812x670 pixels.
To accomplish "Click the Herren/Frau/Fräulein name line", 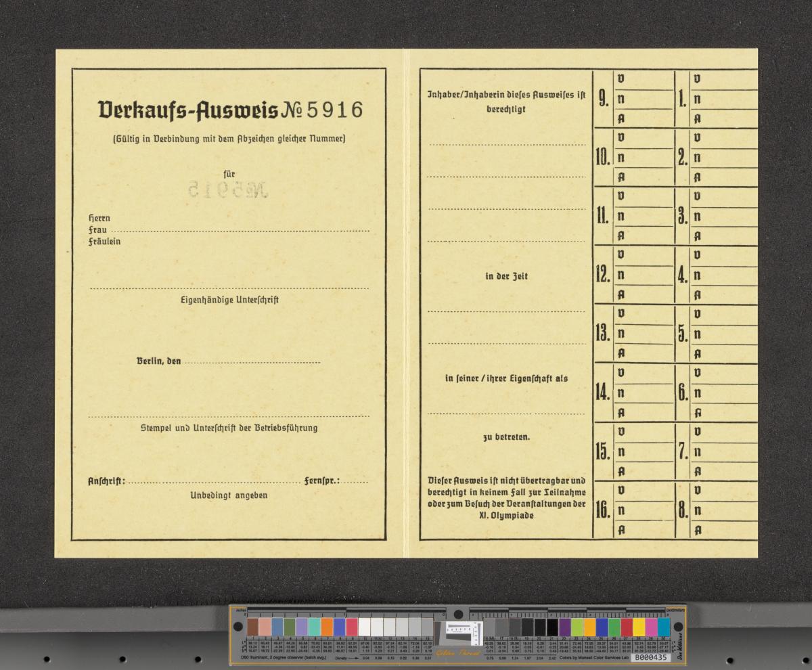I will (244, 231).
